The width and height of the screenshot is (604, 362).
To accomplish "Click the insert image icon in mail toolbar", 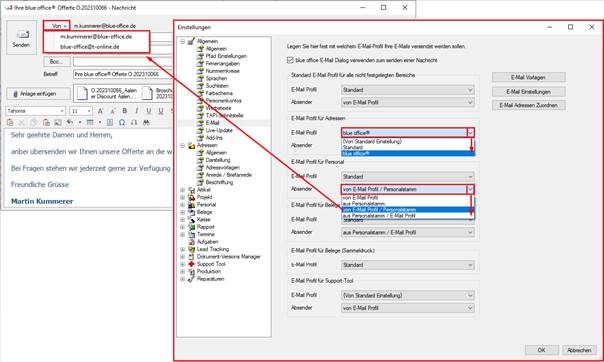I will pos(58,122).
